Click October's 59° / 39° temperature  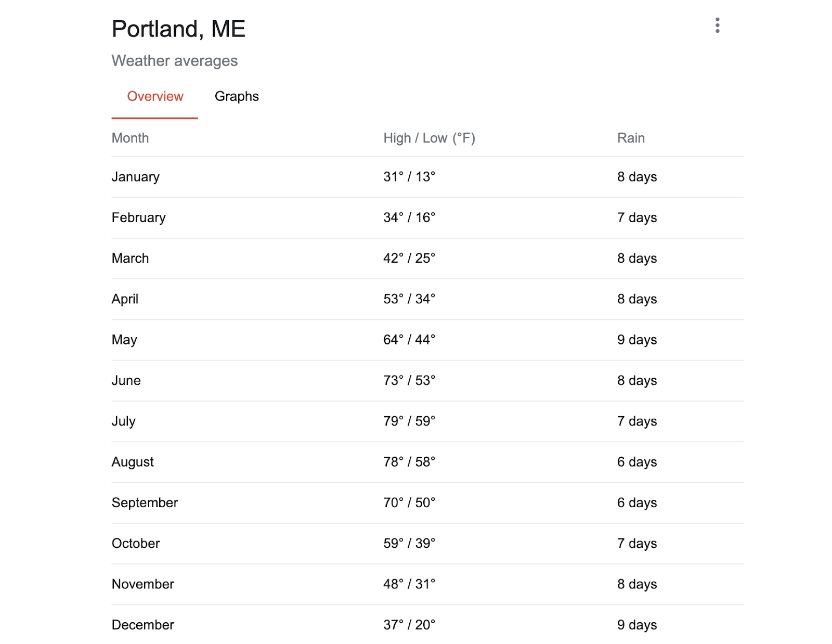click(409, 543)
